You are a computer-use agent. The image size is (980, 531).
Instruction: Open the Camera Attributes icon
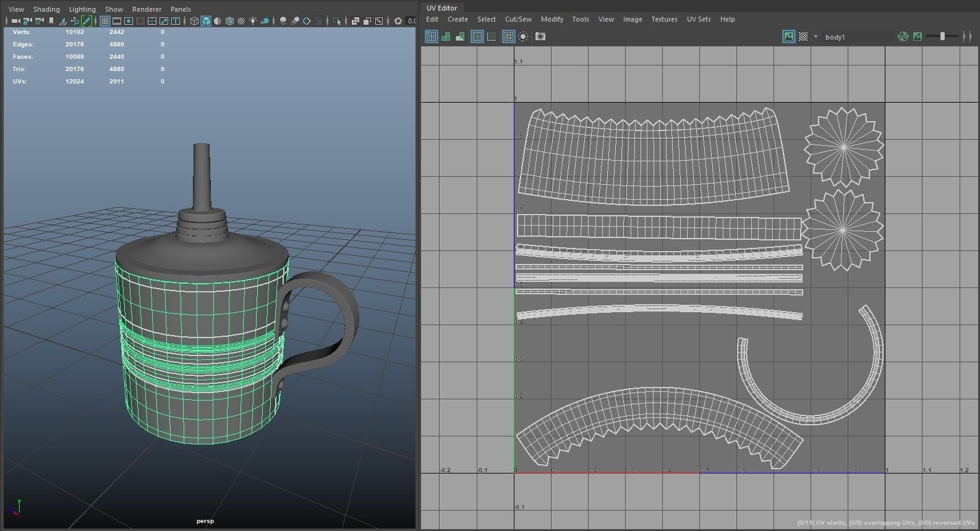pyautogui.click(x=39, y=21)
